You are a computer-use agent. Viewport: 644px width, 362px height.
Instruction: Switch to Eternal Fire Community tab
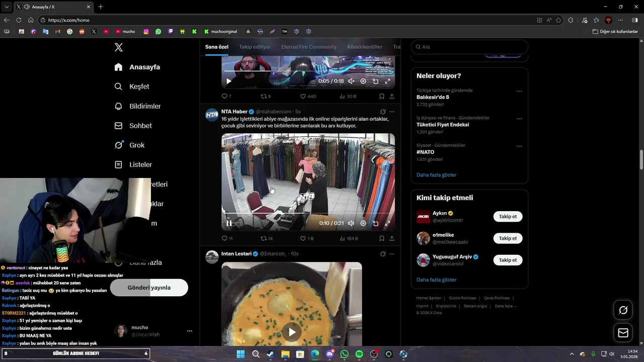(309, 47)
